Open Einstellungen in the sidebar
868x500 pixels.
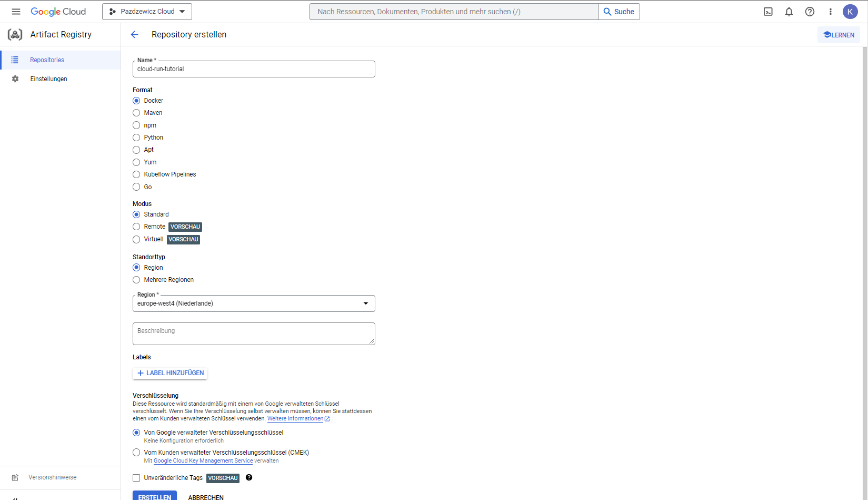click(x=48, y=79)
